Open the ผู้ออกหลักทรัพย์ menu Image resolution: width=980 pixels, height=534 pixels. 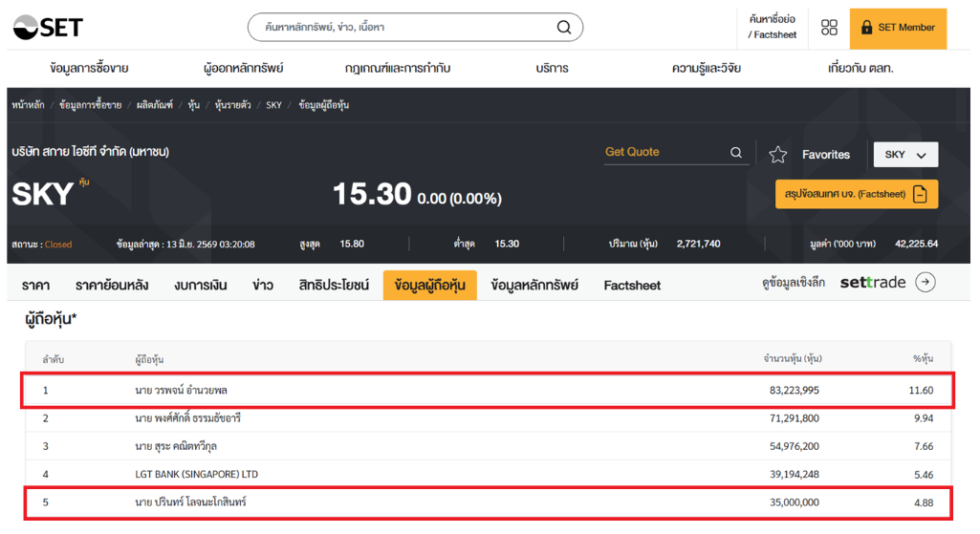click(243, 68)
